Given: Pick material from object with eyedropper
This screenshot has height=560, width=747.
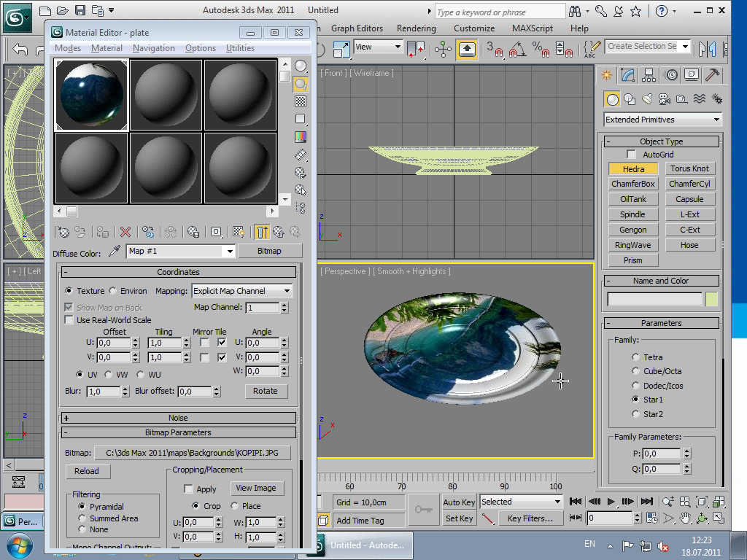Looking at the screenshot, I should (x=114, y=251).
